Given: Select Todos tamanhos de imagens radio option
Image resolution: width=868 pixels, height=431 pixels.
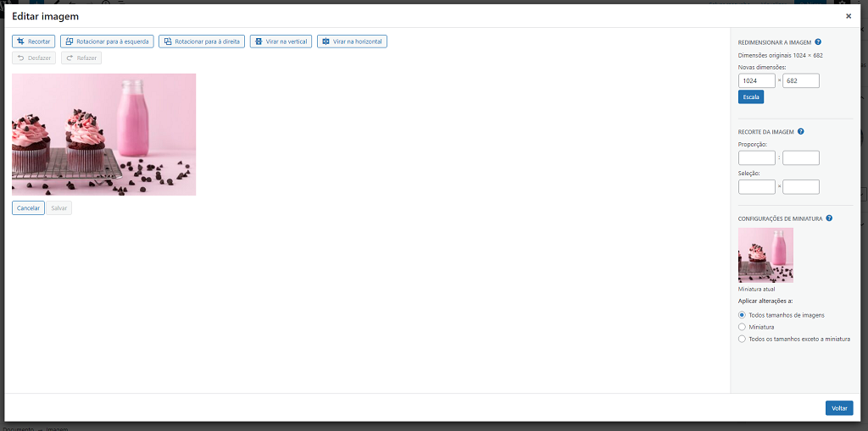Looking at the screenshot, I should tap(743, 315).
